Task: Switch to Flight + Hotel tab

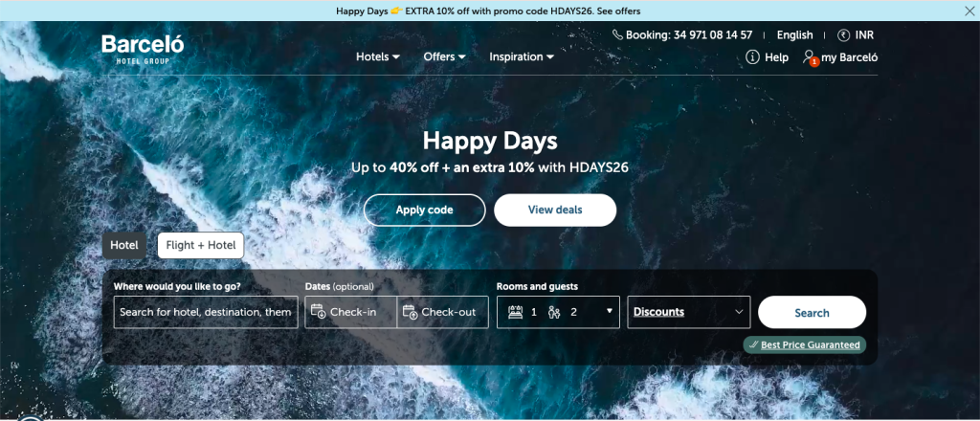Action: click(x=201, y=246)
